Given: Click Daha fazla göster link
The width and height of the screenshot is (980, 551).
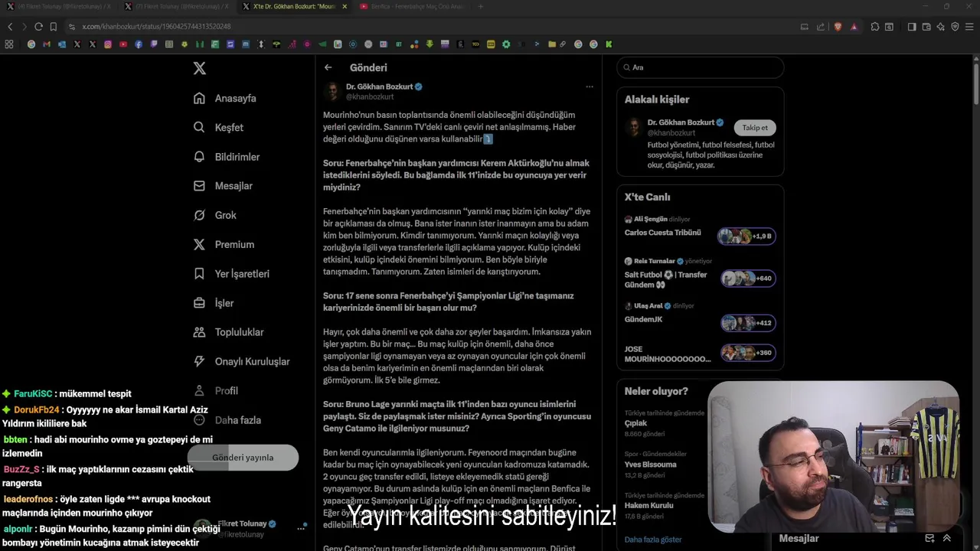Looking at the screenshot, I should tap(653, 540).
